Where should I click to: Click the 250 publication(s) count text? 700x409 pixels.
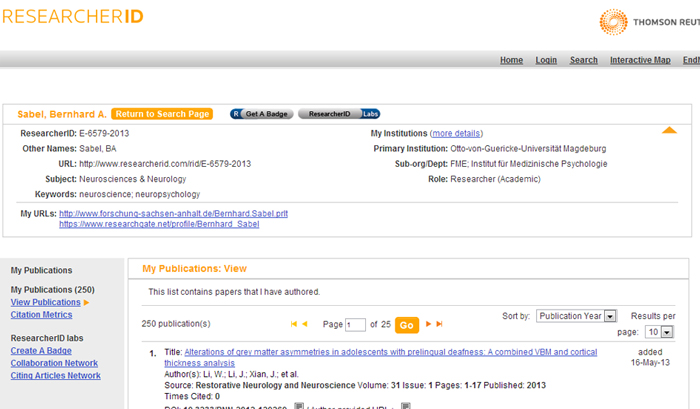point(176,324)
